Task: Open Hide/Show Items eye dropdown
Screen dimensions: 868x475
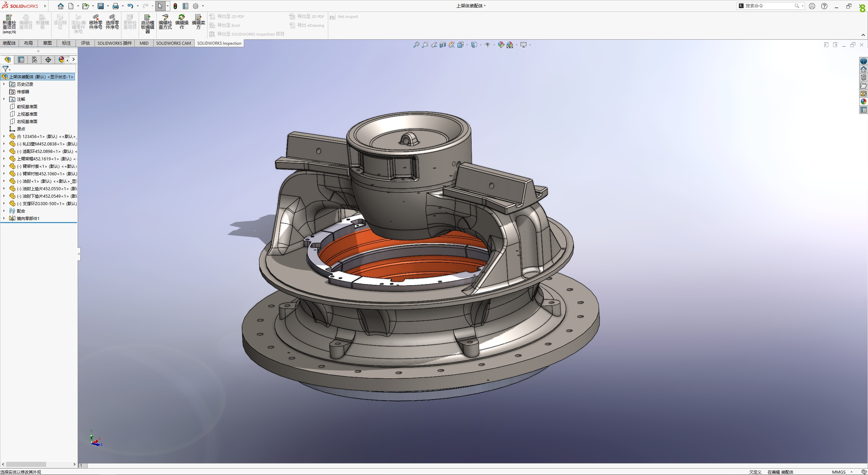Action: tap(494, 45)
